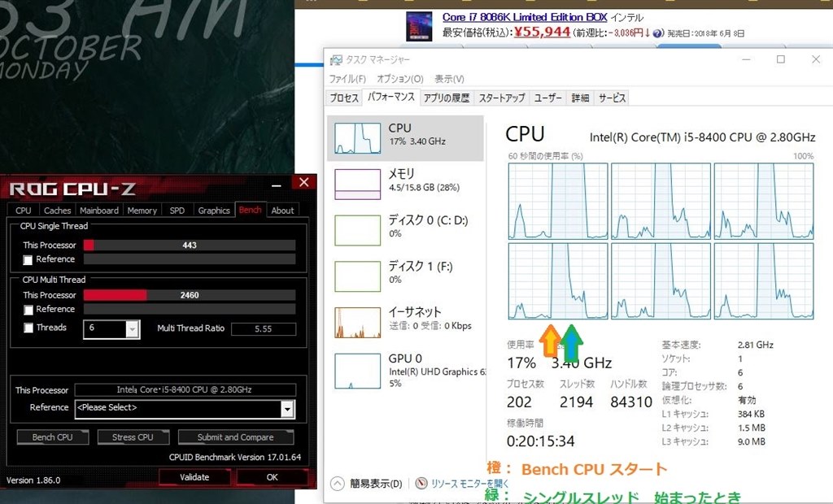The image size is (833, 504).
Task: Switch to the CPU tab in CPU-Z
Action: pos(24,211)
